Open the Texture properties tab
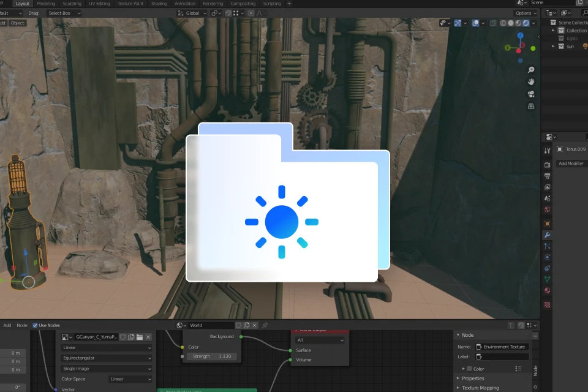Image resolution: width=588 pixels, height=392 pixels. point(547,305)
